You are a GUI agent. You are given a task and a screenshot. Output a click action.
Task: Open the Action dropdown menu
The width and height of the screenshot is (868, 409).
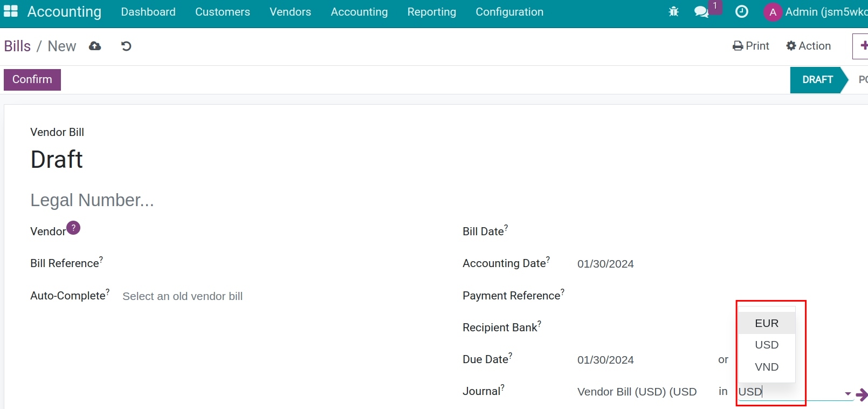tap(808, 46)
